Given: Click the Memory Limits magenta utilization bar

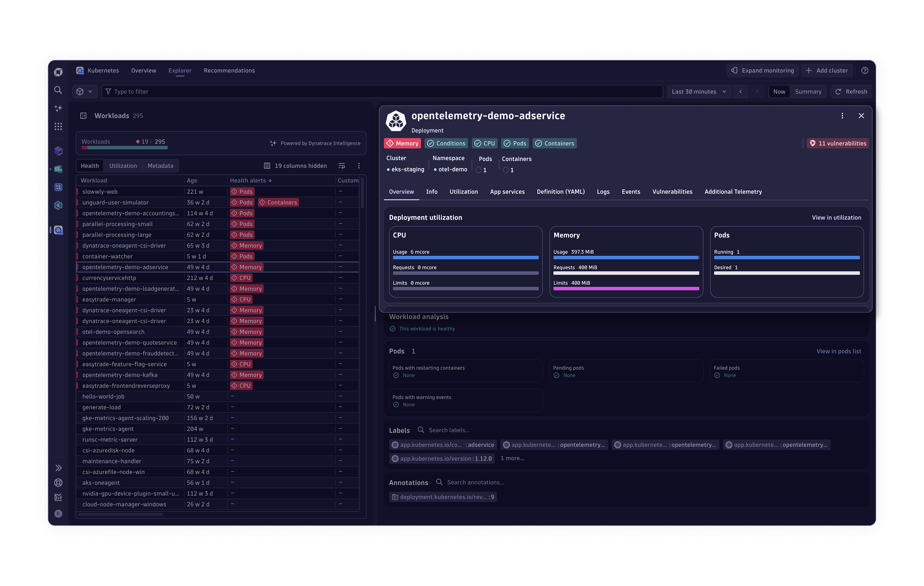Looking at the screenshot, I should click(x=626, y=289).
